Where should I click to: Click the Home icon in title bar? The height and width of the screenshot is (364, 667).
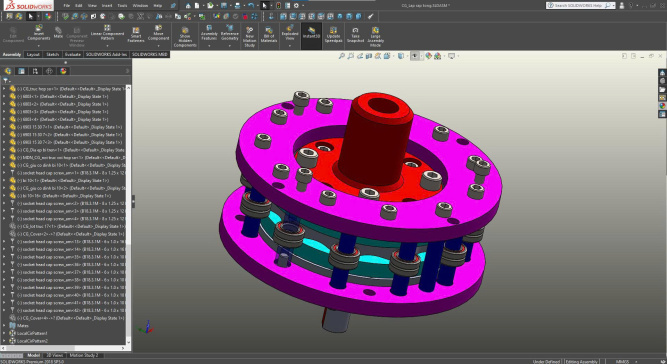tap(188, 6)
